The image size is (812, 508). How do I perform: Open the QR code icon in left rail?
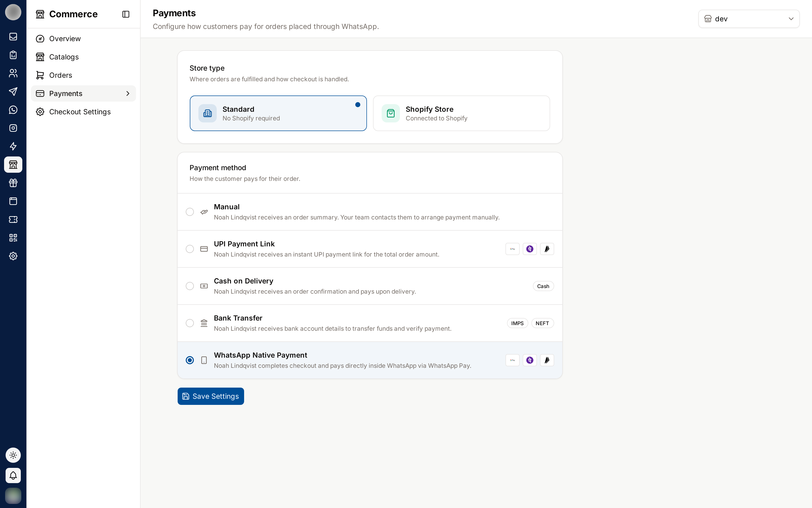tap(13, 238)
